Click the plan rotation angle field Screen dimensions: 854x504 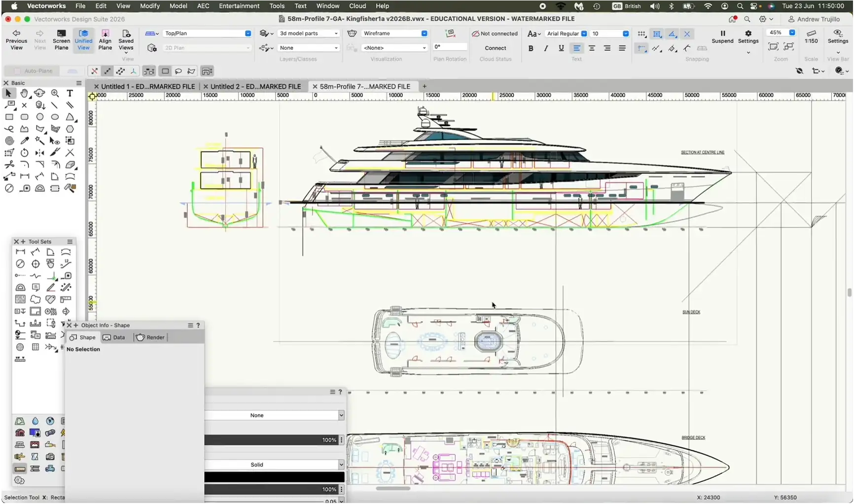pyautogui.click(x=449, y=47)
